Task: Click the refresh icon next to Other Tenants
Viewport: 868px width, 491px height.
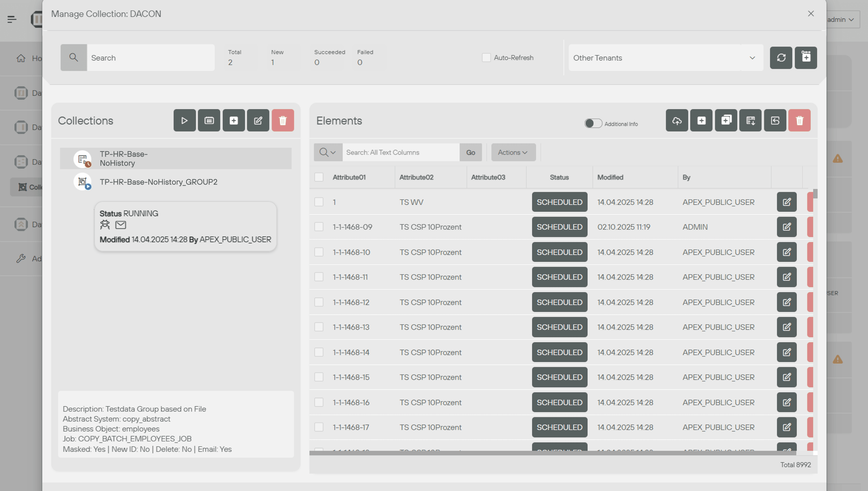Action: [781, 58]
